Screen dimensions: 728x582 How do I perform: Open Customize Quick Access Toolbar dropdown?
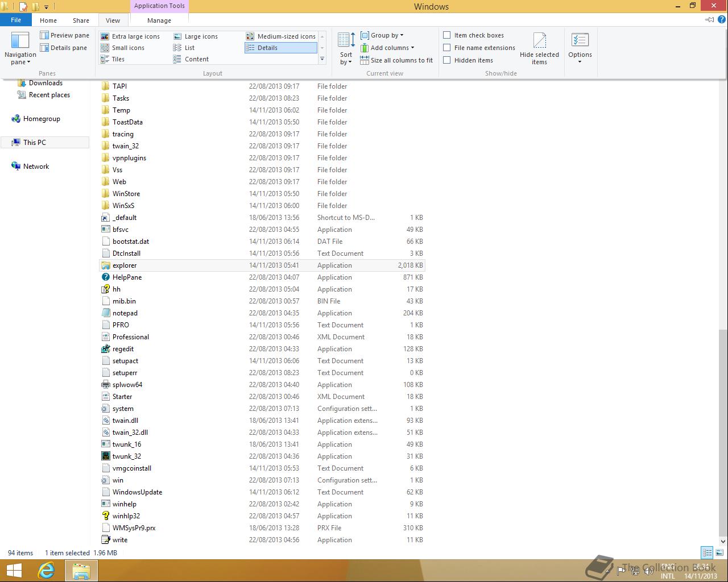pyautogui.click(x=46, y=7)
